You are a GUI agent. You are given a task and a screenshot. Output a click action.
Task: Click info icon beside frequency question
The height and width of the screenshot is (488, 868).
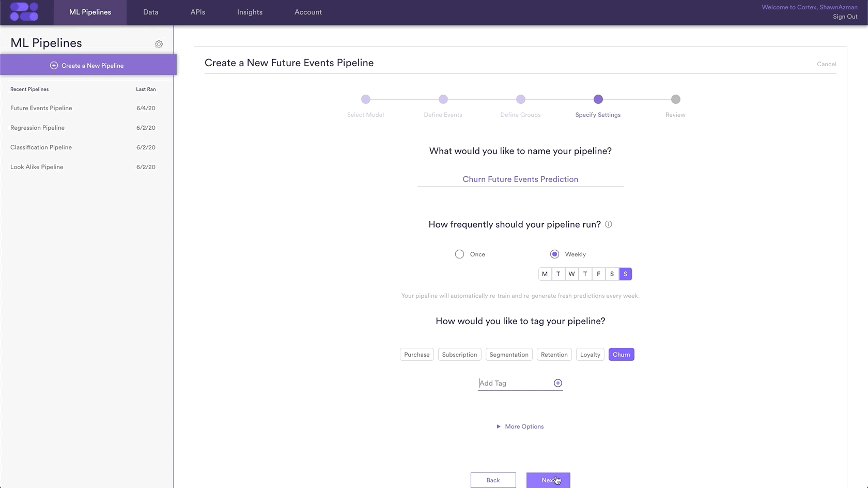coord(608,224)
